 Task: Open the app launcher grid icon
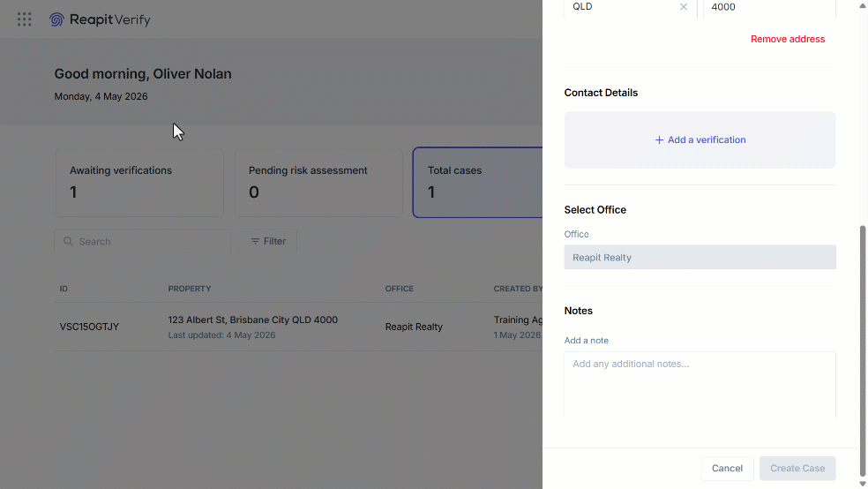pos(24,19)
